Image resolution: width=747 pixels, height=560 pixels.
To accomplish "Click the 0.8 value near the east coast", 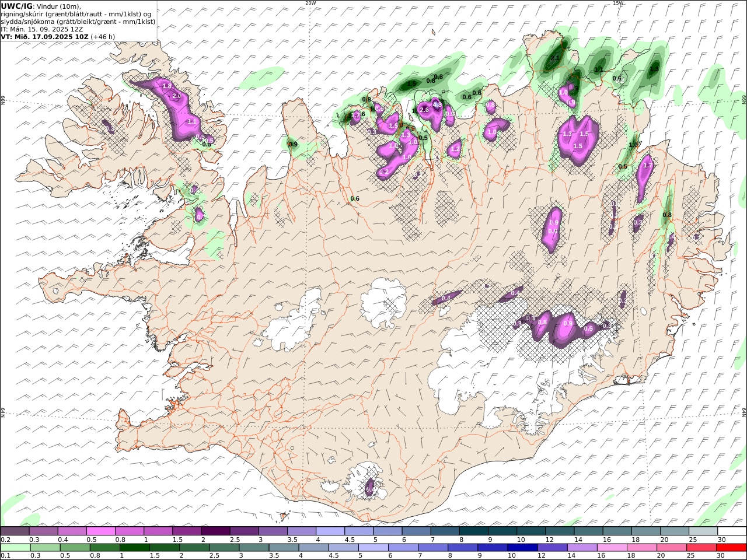I will pos(667,215).
